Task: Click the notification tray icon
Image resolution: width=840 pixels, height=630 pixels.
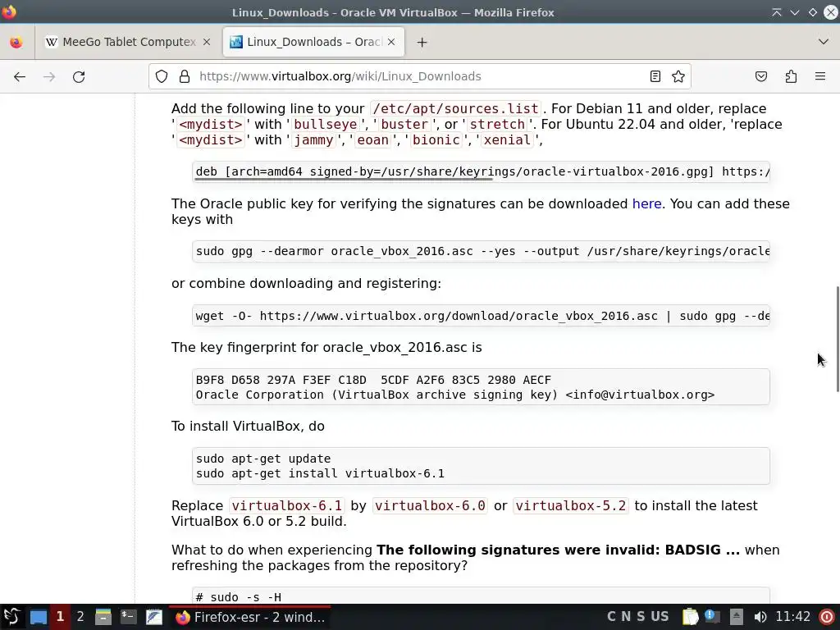Action: point(713,617)
